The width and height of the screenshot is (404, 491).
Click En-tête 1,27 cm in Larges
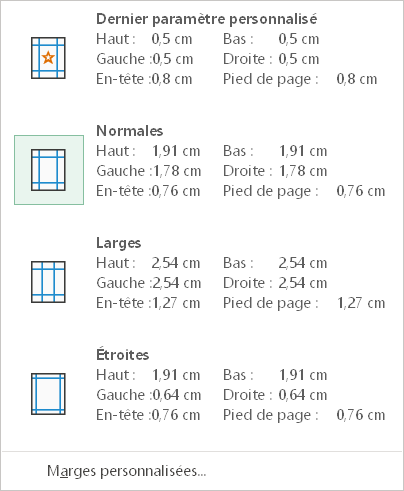[x=148, y=303]
